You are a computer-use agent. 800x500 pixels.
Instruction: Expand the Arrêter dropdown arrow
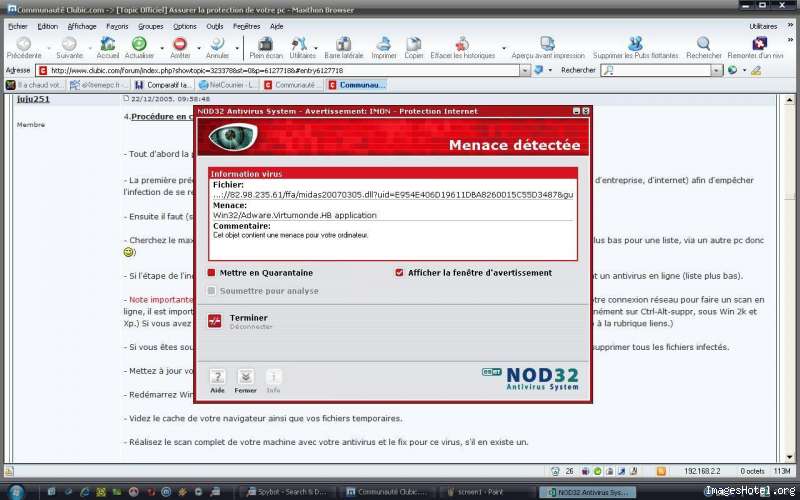(198, 48)
